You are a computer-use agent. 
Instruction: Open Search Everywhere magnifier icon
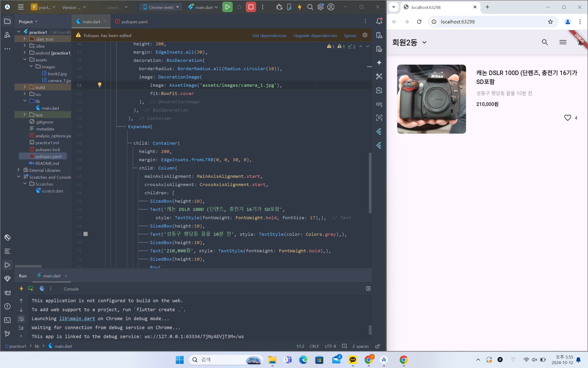tap(310, 7)
